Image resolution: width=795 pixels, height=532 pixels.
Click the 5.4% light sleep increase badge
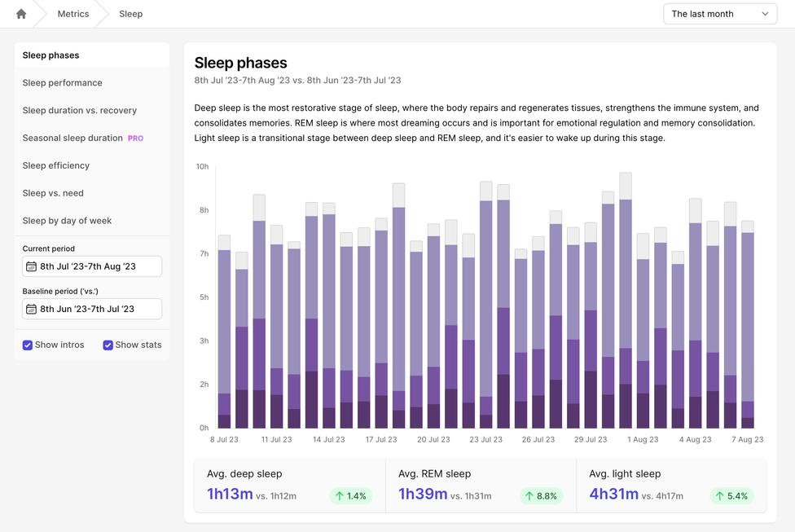pos(731,495)
